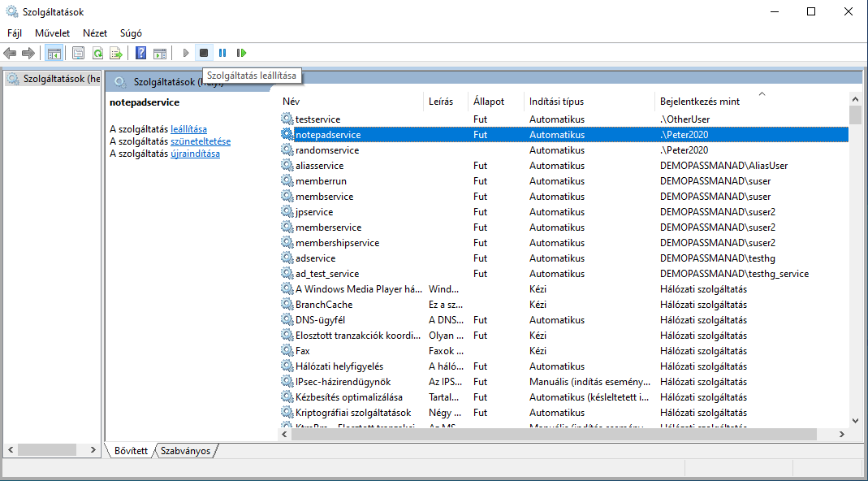Select the randomservice row
868x481 pixels.
(326, 150)
